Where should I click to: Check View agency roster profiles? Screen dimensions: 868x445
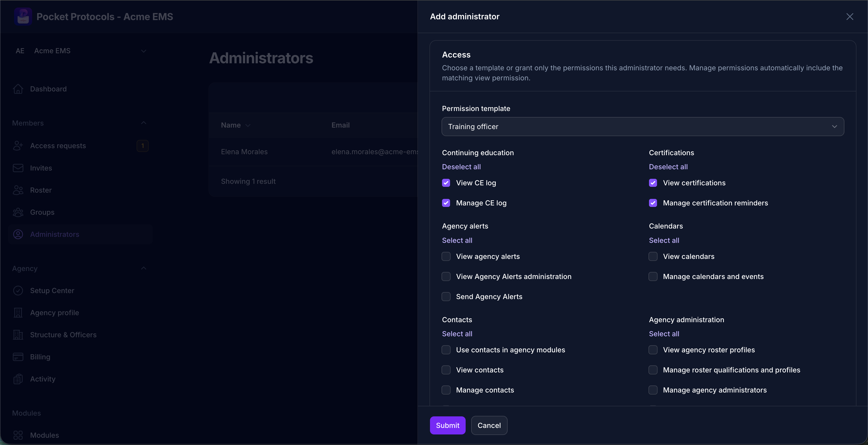(x=653, y=350)
